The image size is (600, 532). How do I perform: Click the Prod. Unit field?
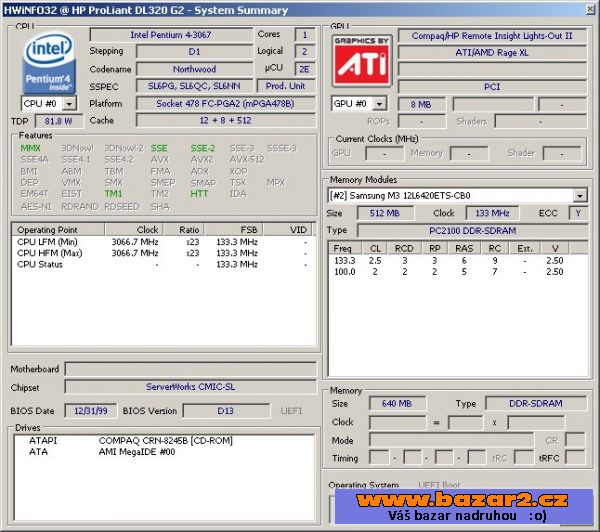[x=285, y=86]
